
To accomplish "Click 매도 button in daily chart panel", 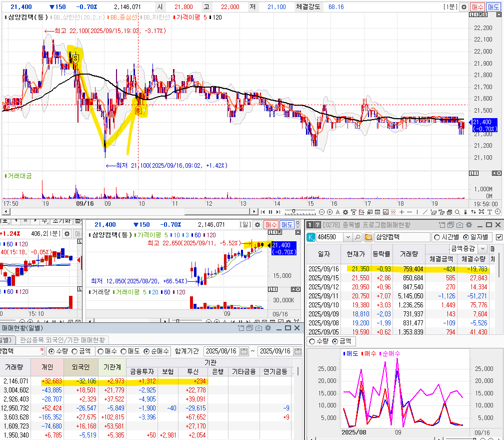I will pos(286,225).
